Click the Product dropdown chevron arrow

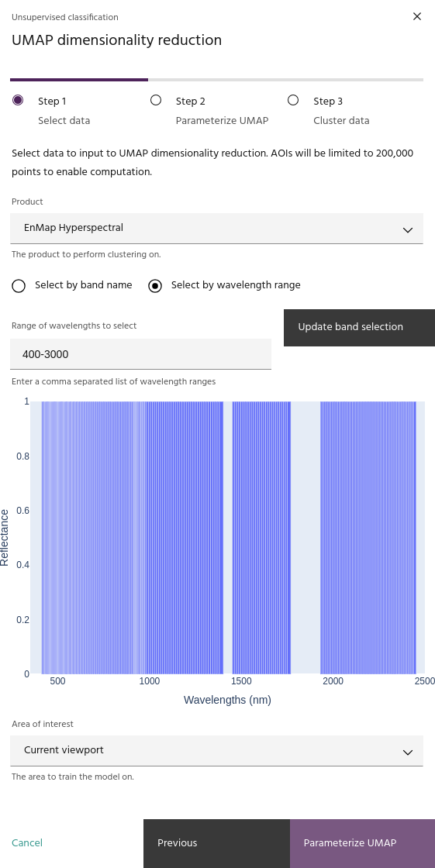point(408,229)
